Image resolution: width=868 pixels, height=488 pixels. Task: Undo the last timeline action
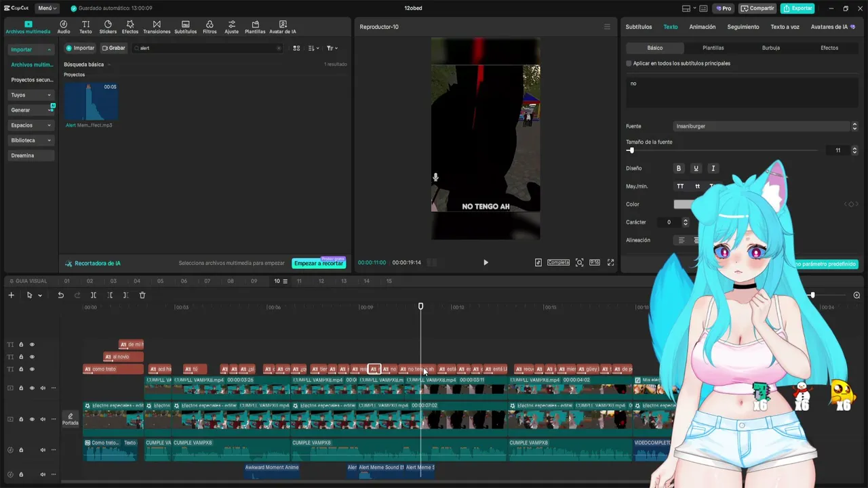[60, 295]
